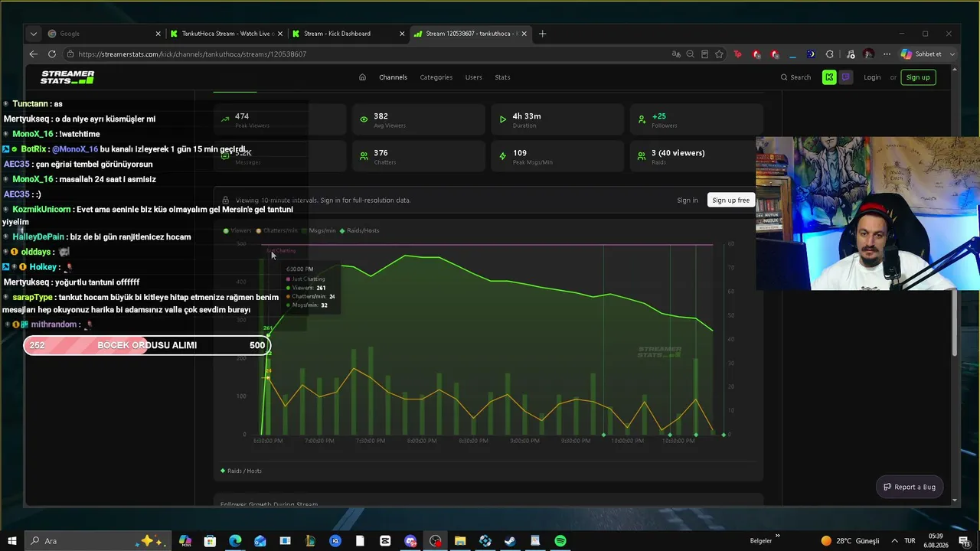Open the StreamerStats home icon
The width and height of the screenshot is (980, 551).
click(362, 77)
